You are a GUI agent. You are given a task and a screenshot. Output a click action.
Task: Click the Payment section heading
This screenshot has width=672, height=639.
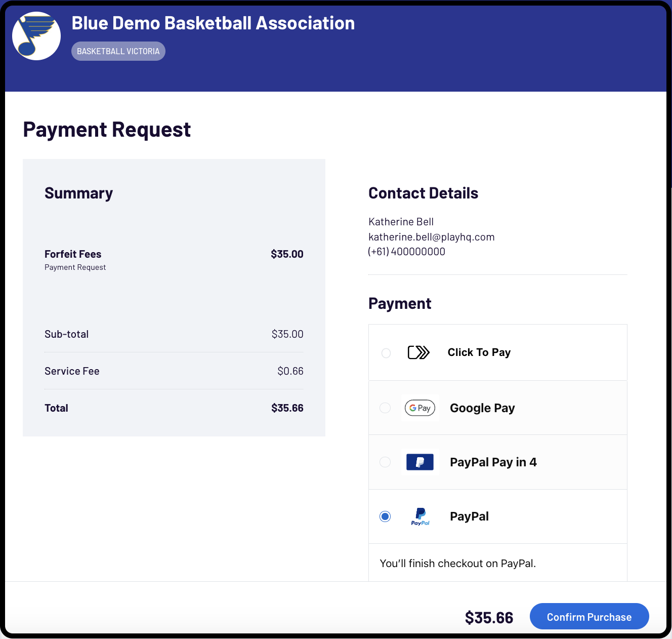400,303
